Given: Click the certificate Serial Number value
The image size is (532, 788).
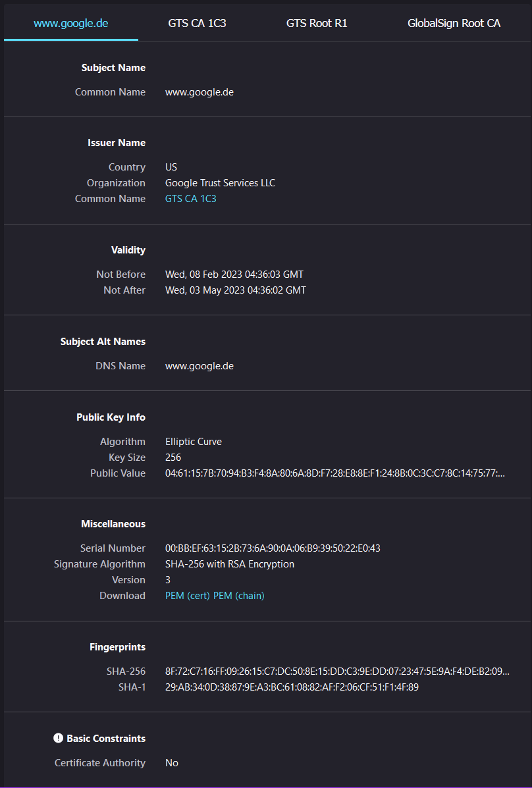Looking at the screenshot, I should [x=273, y=548].
